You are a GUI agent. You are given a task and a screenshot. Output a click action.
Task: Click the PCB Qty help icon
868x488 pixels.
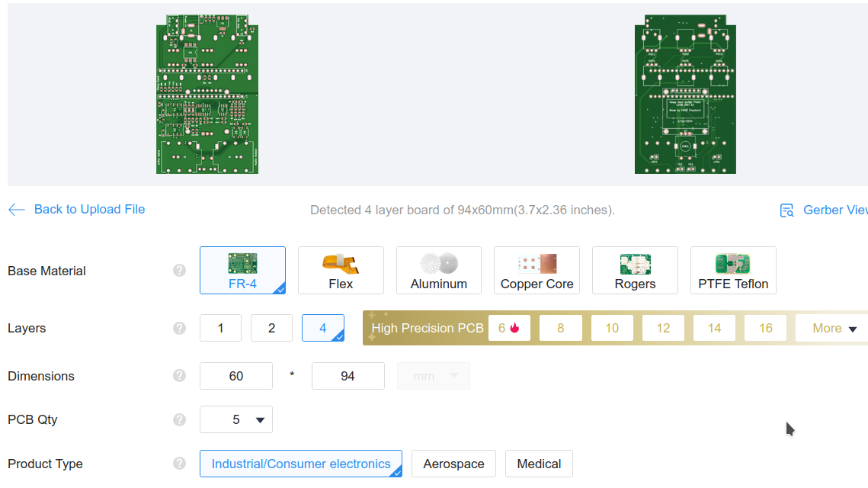(x=179, y=419)
